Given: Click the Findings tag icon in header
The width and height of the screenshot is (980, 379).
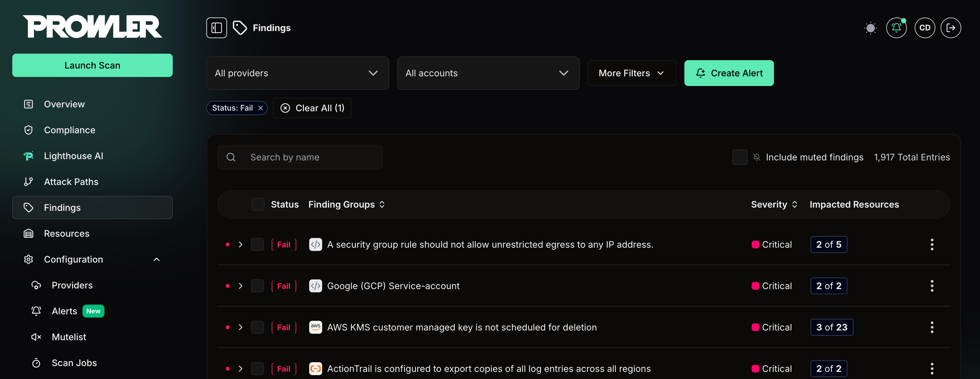Looking at the screenshot, I should (x=240, y=28).
